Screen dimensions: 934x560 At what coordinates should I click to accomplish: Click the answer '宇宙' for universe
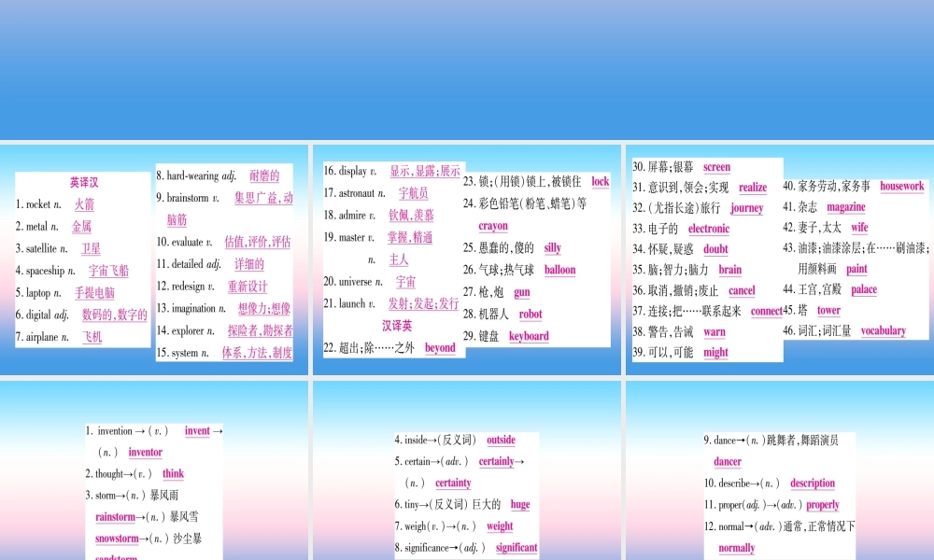tap(405, 282)
